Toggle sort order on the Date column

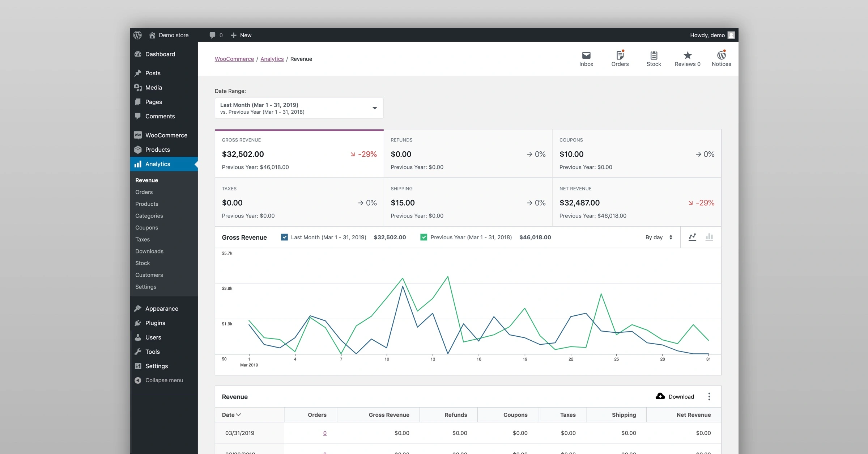coord(231,415)
